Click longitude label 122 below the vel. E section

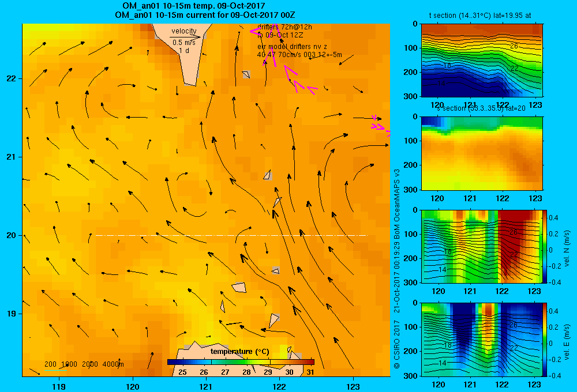pyautogui.click(x=502, y=385)
